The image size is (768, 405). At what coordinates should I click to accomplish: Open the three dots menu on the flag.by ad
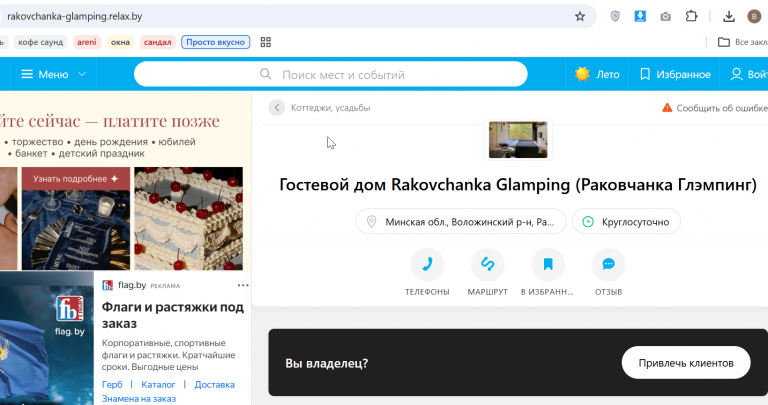(243, 286)
